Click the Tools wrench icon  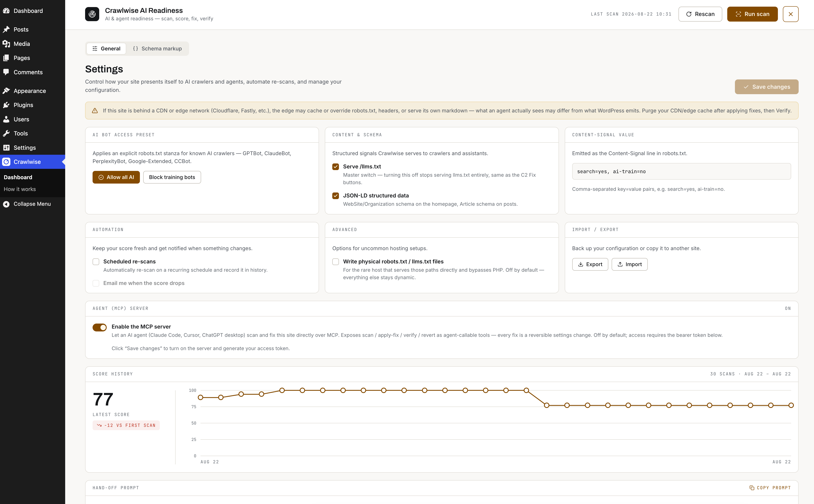[6, 133]
